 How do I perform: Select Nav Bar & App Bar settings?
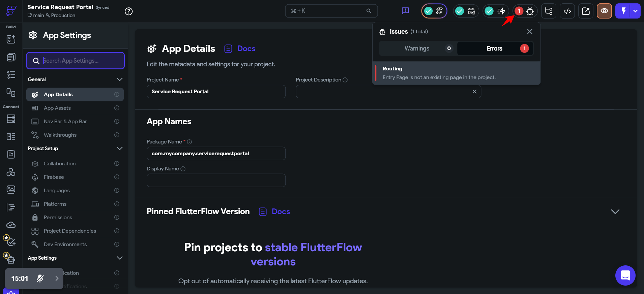pos(75,122)
